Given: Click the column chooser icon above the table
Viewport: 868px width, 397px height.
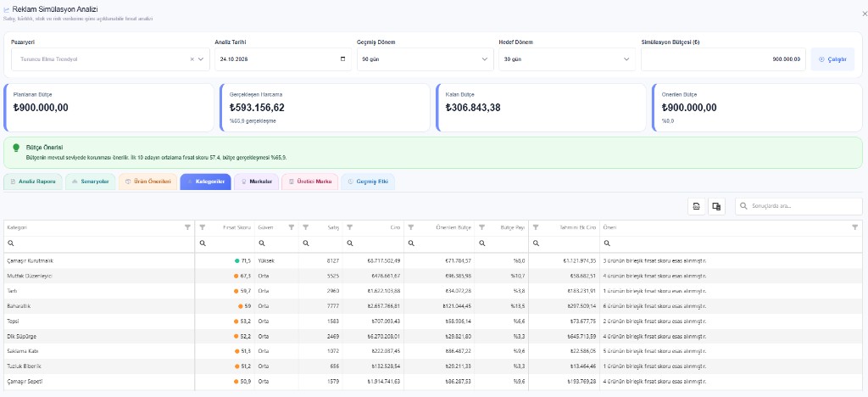Looking at the screenshot, I should [716, 206].
